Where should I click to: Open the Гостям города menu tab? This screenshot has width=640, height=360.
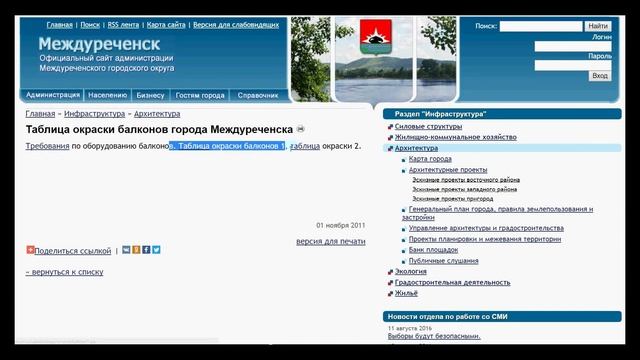coord(200,95)
